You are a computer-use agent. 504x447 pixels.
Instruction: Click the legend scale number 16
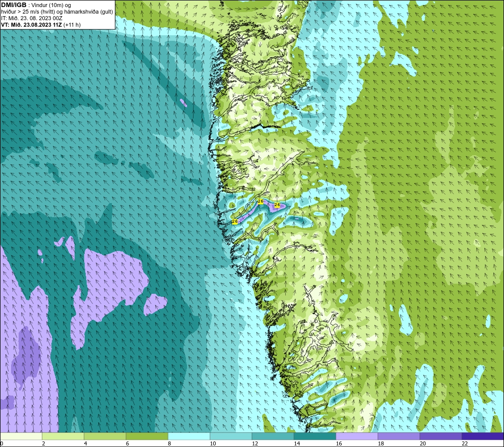(339, 443)
